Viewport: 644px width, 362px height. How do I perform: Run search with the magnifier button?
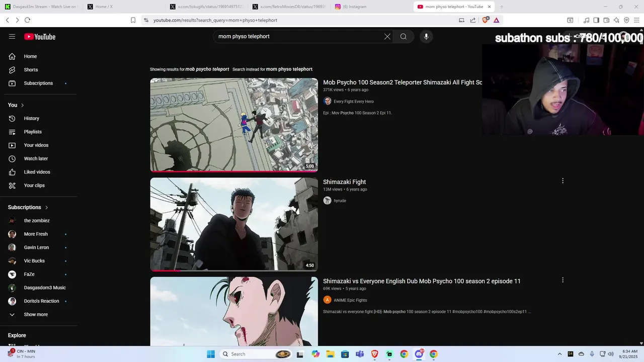(x=404, y=36)
